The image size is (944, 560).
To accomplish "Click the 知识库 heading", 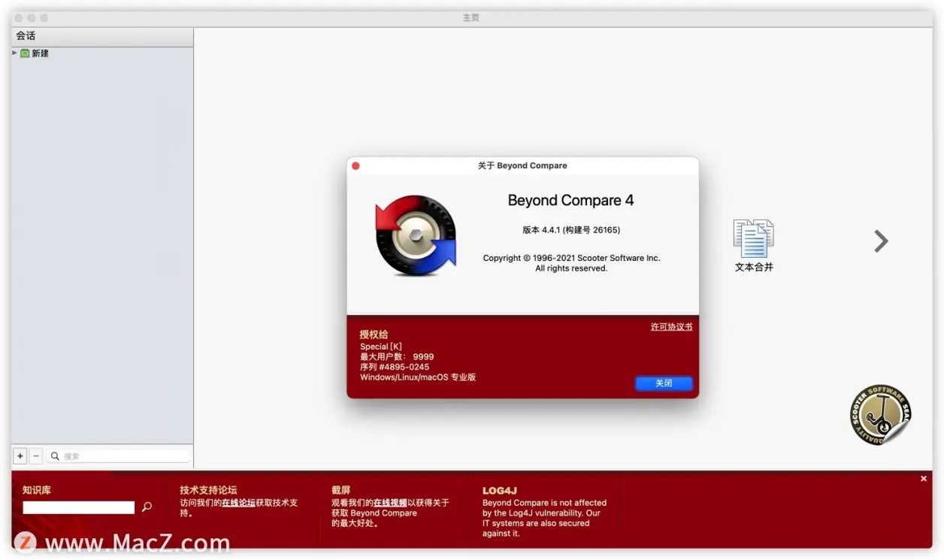I will pyautogui.click(x=37, y=490).
